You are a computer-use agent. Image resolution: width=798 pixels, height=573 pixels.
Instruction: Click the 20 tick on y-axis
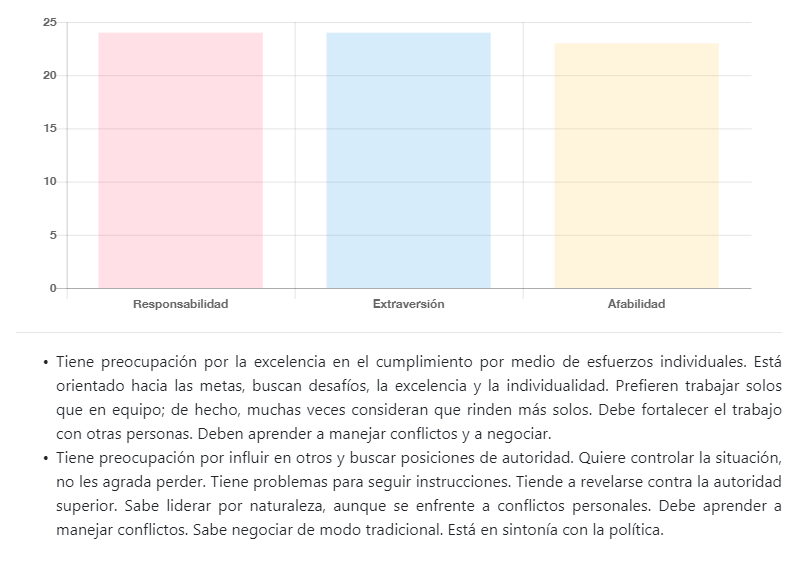click(x=50, y=75)
